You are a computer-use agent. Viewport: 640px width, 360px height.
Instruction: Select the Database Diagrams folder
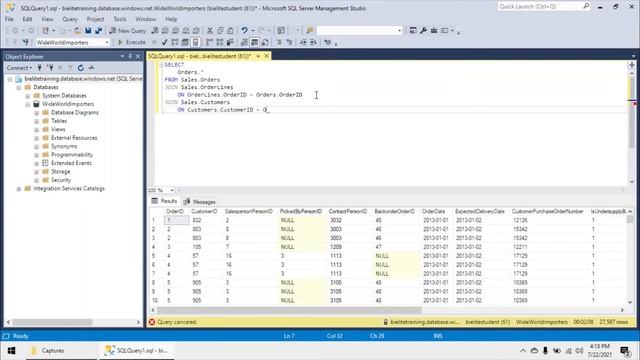point(75,113)
